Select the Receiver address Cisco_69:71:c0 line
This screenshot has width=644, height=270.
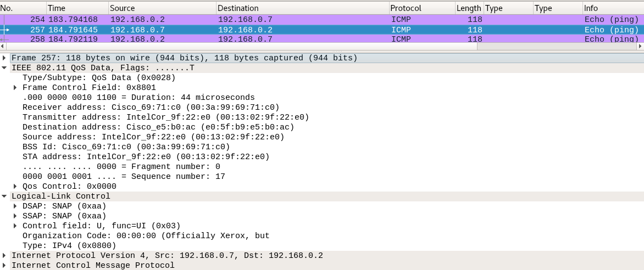click(x=151, y=107)
